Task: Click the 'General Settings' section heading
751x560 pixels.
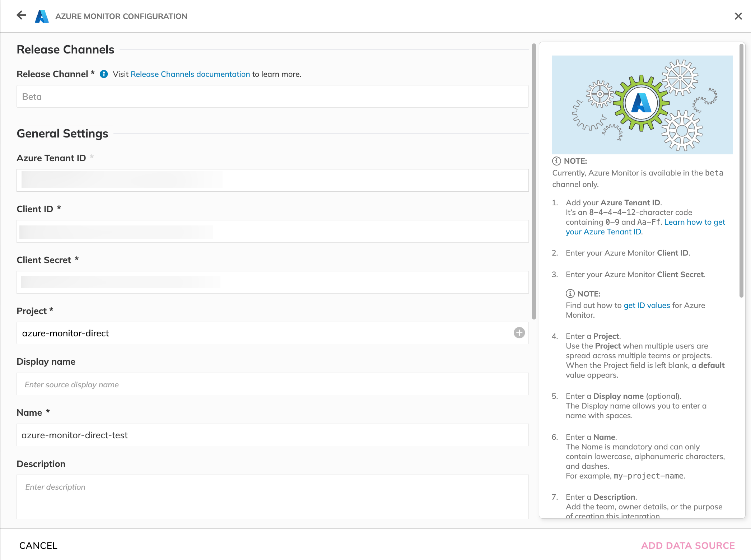Action: pyautogui.click(x=62, y=134)
